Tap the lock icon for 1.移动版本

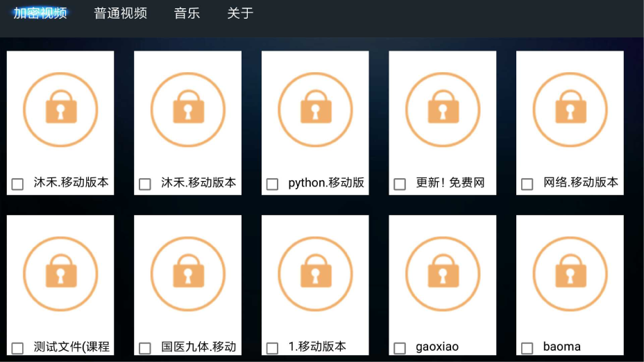pos(315,273)
